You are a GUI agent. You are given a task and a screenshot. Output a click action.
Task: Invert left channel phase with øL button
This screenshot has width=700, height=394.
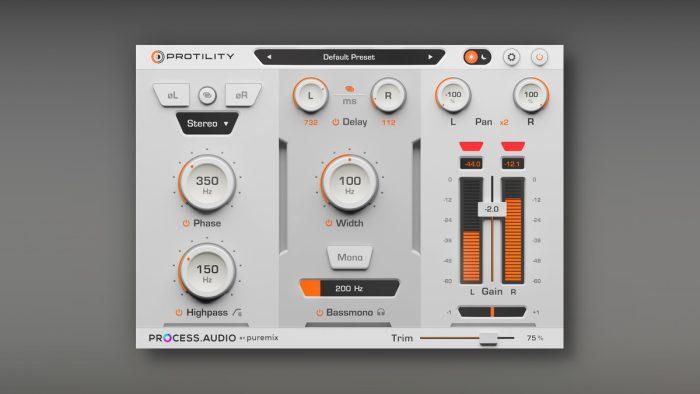pos(172,95)
